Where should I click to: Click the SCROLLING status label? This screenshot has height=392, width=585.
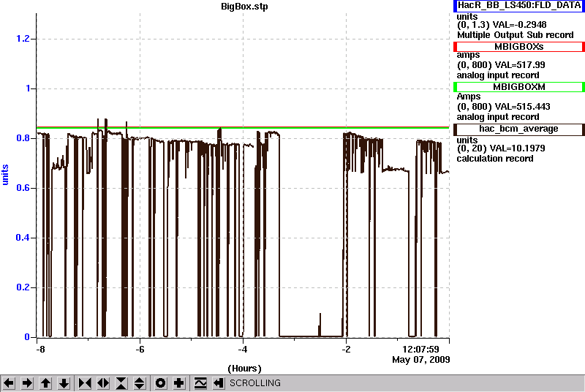coord(254,383)
